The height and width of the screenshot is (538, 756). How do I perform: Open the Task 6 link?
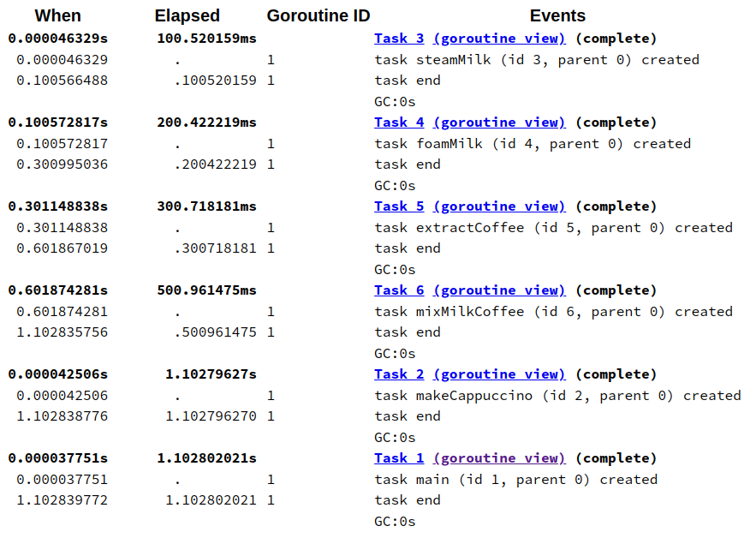[399, 290]
